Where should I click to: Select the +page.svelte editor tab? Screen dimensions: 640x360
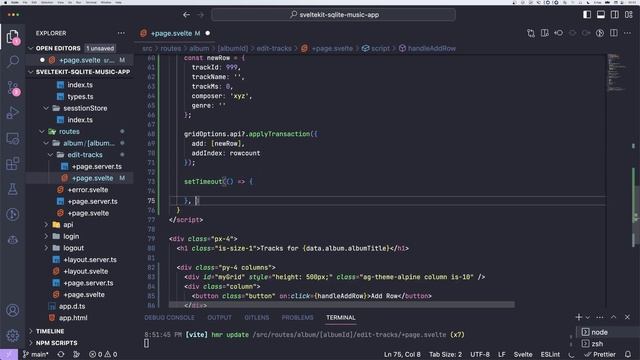[x=176, y=33]
